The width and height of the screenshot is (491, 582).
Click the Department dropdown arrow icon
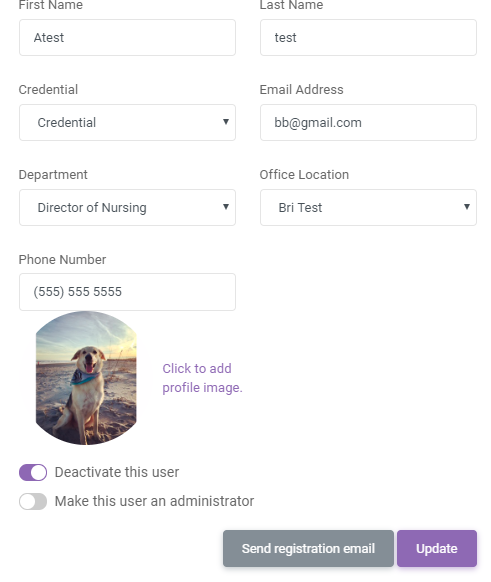pyautogui.click(x=226, y=207)
